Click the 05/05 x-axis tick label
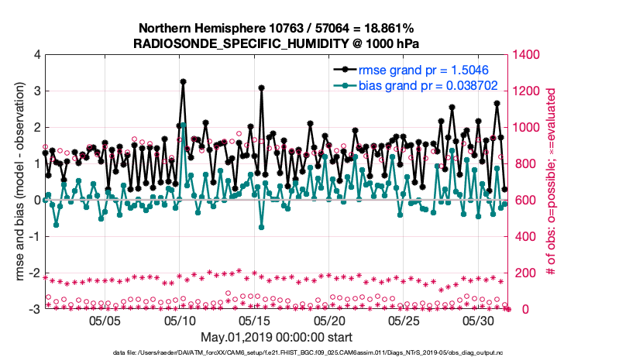Viewport: 643px width, 364px height. 105,320
